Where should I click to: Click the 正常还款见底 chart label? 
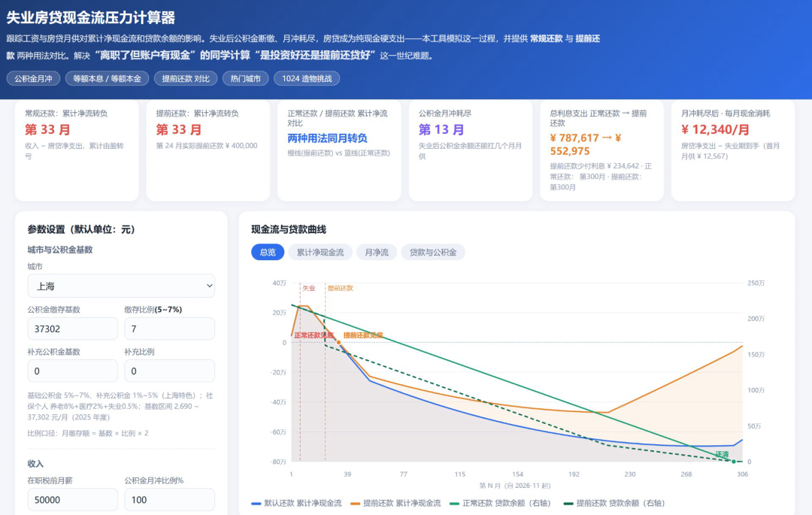[x=314, y=335]
